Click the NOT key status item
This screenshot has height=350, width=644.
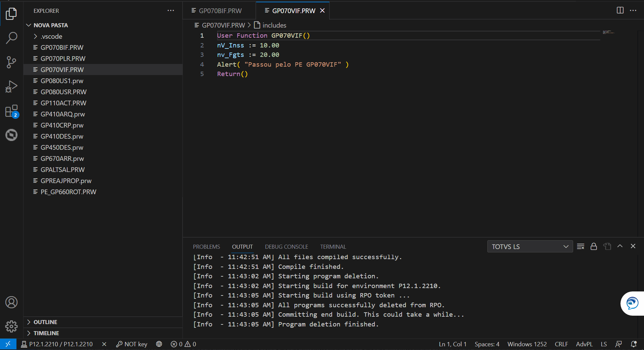point(132,344)
